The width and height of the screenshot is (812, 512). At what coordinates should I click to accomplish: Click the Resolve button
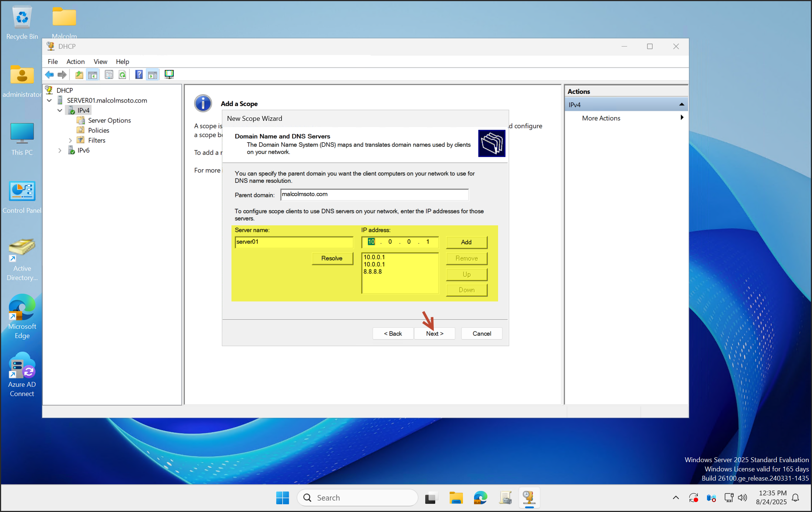point(332,258)
